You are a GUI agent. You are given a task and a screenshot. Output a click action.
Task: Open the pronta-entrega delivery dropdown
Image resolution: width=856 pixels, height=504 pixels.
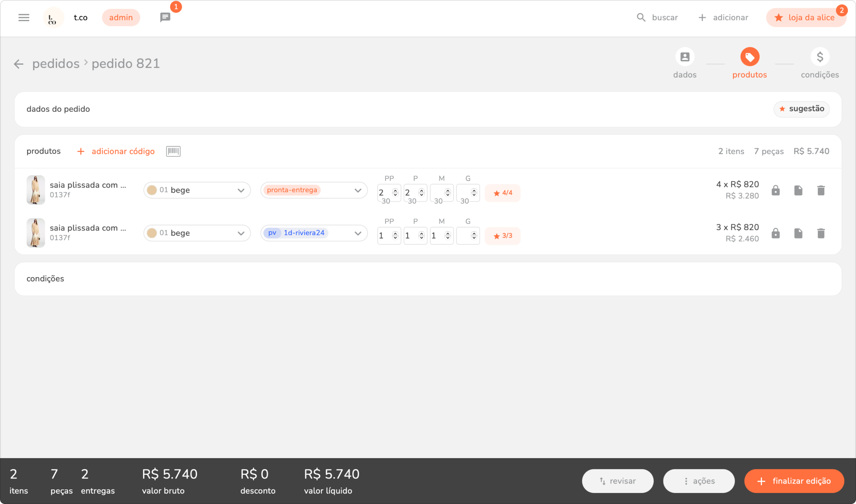click(x=314, y=190)
